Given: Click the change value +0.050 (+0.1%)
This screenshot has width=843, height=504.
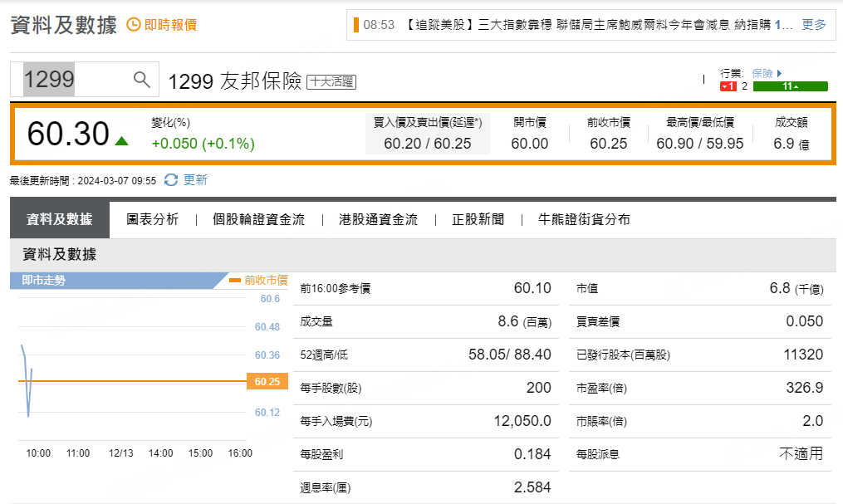Looking at the screenshot, I should tap(203, 144).
